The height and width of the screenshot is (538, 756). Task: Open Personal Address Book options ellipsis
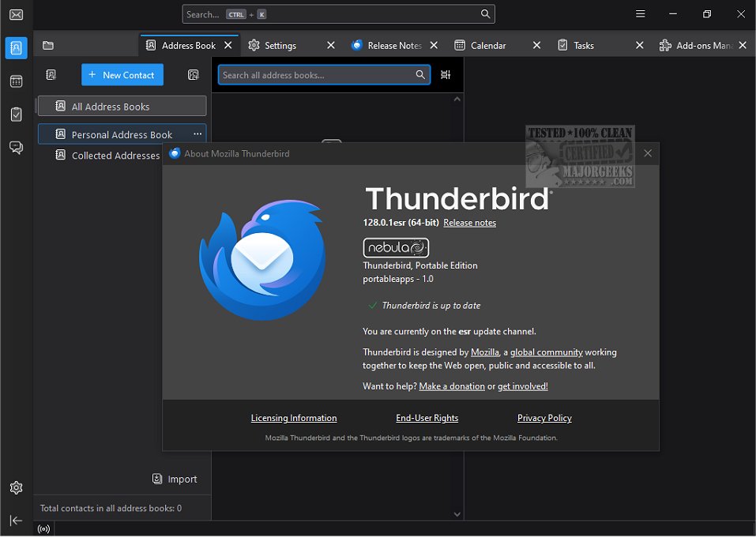[197, 134]
